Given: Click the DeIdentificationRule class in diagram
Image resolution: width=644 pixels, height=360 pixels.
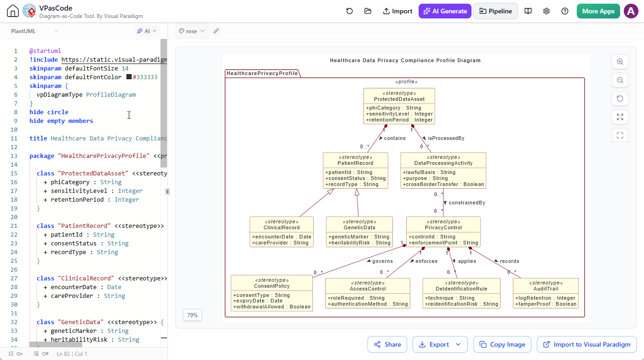Looking at the screenshot, I should coord(461,293).
